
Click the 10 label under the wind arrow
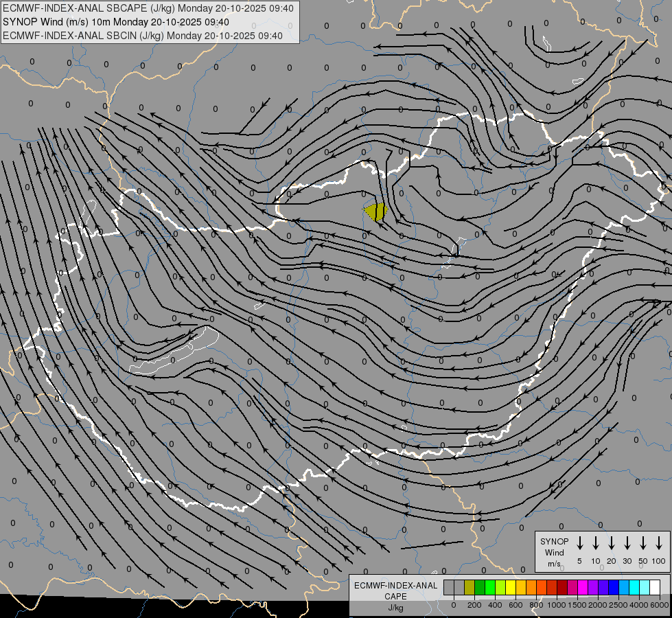(596, 561)
